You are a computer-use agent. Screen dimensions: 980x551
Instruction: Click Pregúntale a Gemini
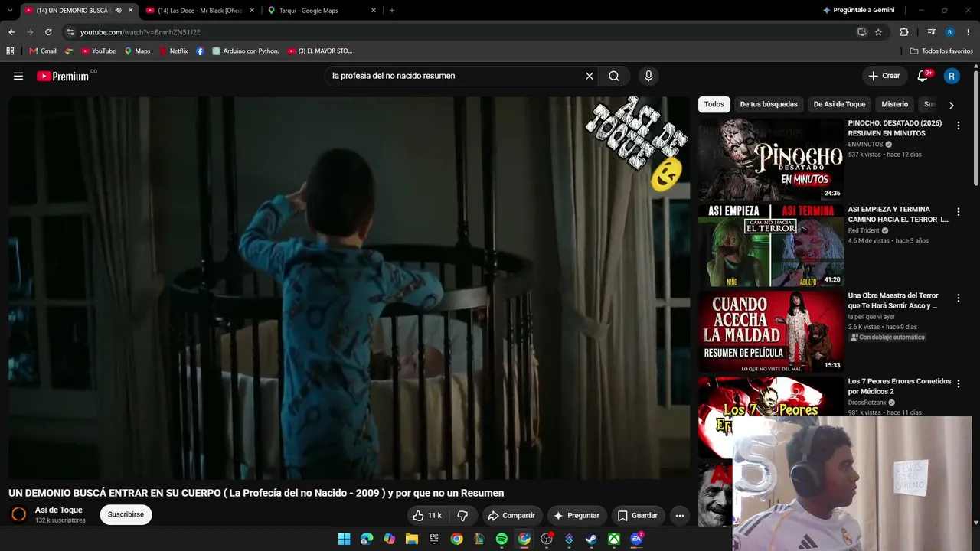click(x=858, y=11)
